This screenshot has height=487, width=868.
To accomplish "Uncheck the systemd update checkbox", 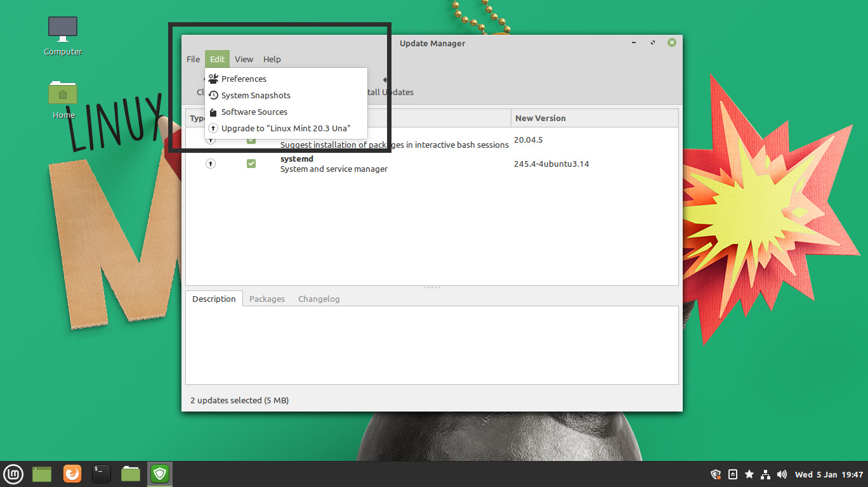I will [x=251, y=164].
